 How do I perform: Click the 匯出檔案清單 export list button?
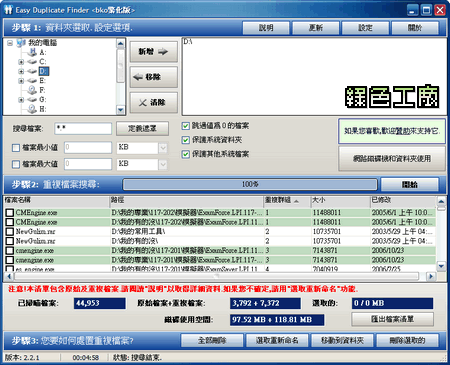point(392,319)
